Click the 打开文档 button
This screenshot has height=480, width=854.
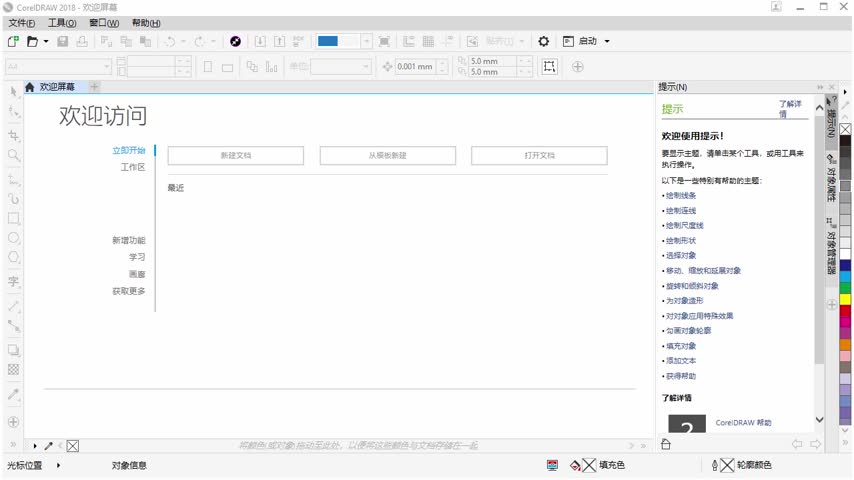pyautogui.click(x=539, y=155)
